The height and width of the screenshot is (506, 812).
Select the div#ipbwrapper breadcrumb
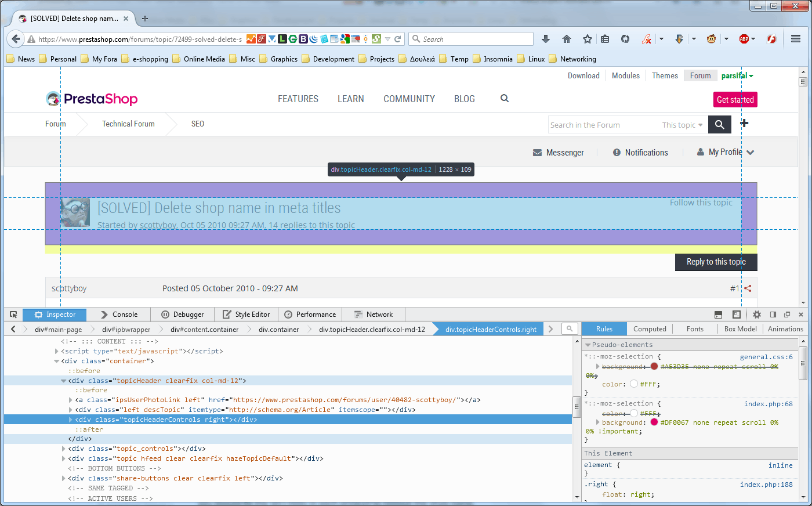point(126,329)
